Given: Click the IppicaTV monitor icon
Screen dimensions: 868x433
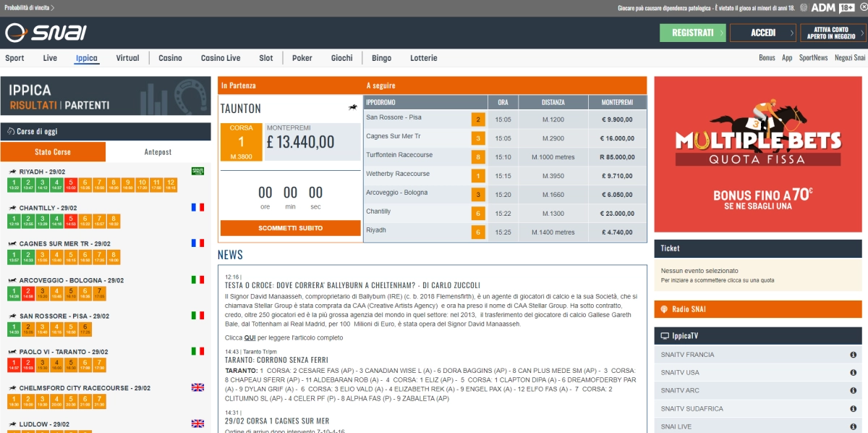Looking at the screenshot, I should pos(665,337).
